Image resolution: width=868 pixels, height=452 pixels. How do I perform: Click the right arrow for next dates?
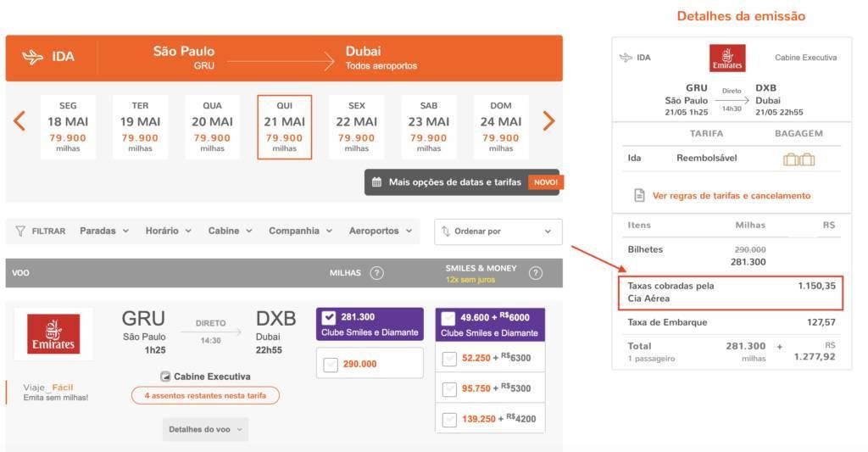(548, 121)
